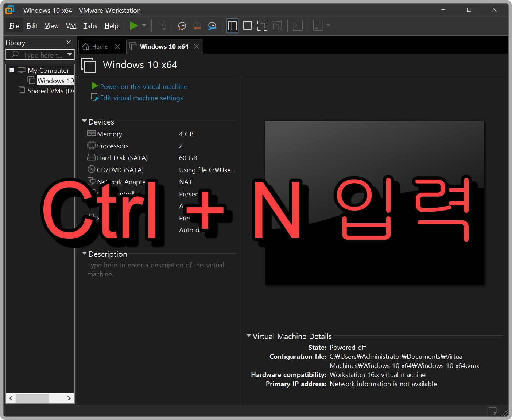Open the View menu
The image size is (512, 420).
51,25
